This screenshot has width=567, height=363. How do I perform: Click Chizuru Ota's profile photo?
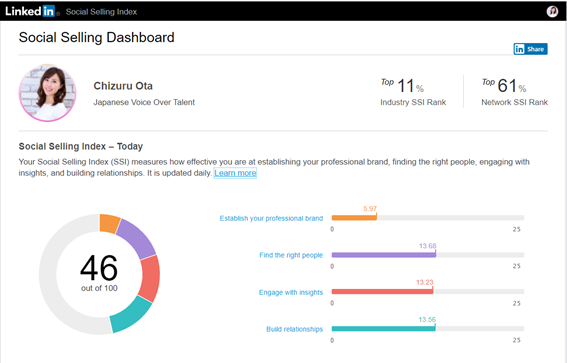[47, 93]
